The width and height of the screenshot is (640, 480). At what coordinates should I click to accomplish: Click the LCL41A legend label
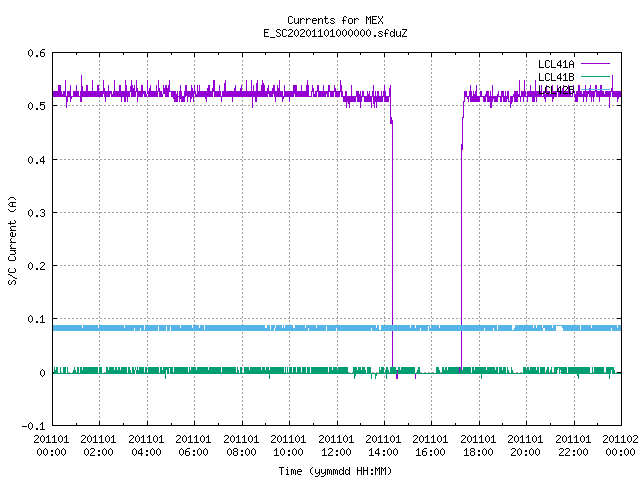tap(556, 64)
